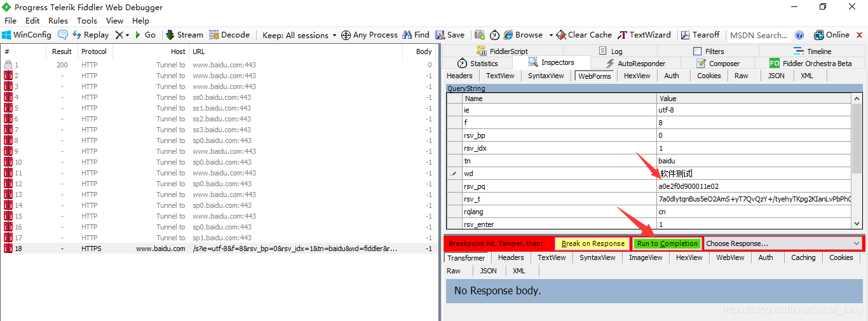Click breakpoint icon on session 10
The height and width of the screenshot is (321, 868).
(x=8, y=162)
